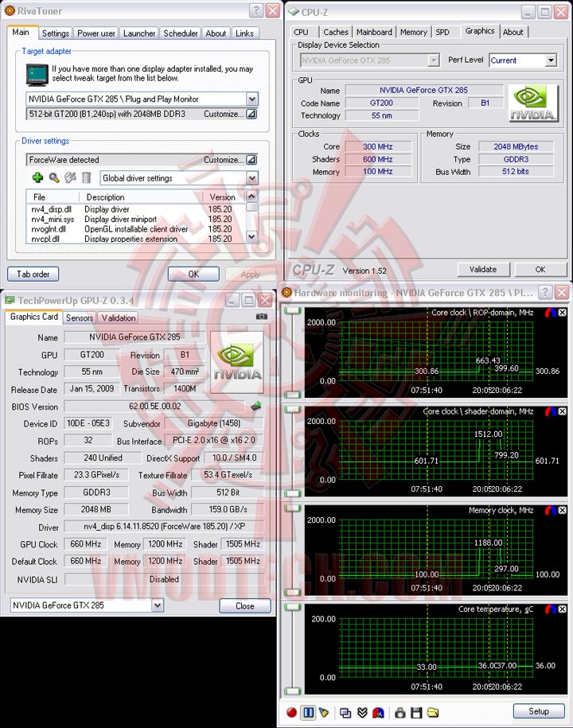Click the Hardware monitoring title bar help button
Screen dimensions: 573x728
545,293
